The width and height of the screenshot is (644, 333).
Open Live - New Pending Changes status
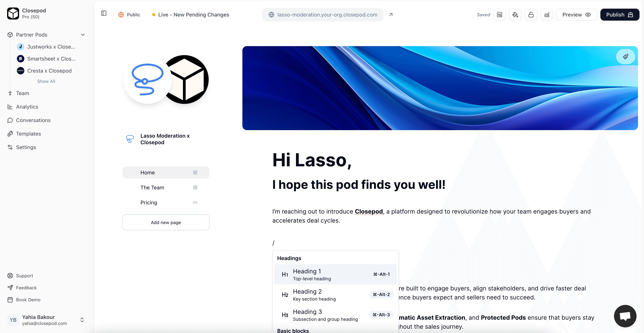191,15
